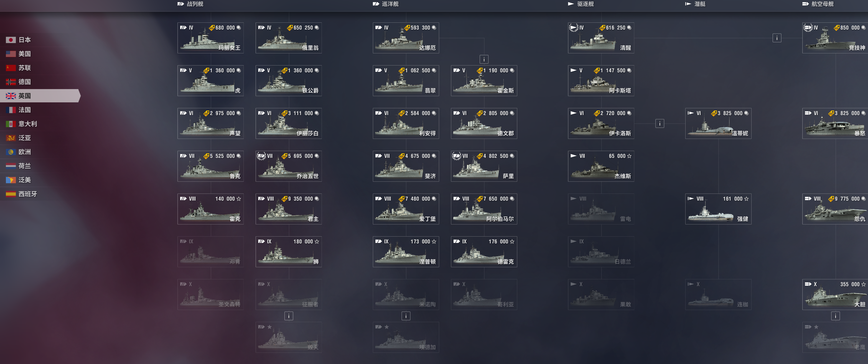Select the 德雷克 tier IX cruiser
This screenshot has height=364, width=868.
tap(484, 252)
